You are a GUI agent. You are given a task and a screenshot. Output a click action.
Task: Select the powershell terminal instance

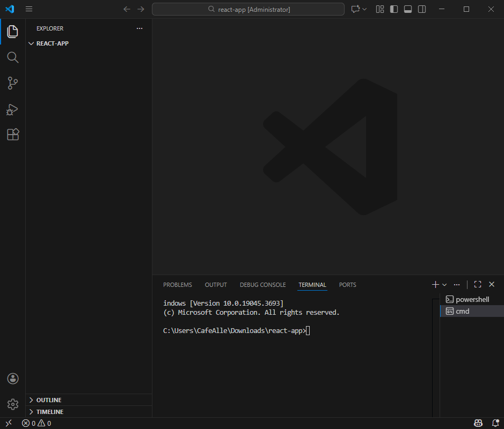[x=472, y=299]
